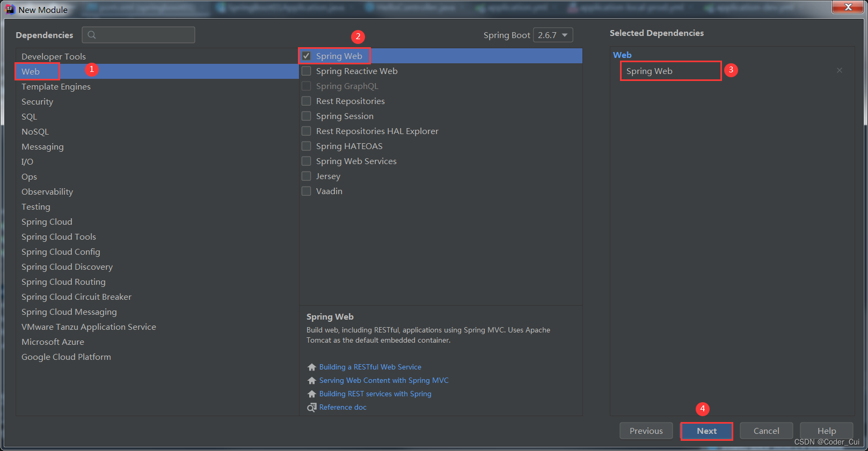The width and height of the screenshot is (868, 451).
Task: Focus the Dependencies search field
Action: [138, 35]
